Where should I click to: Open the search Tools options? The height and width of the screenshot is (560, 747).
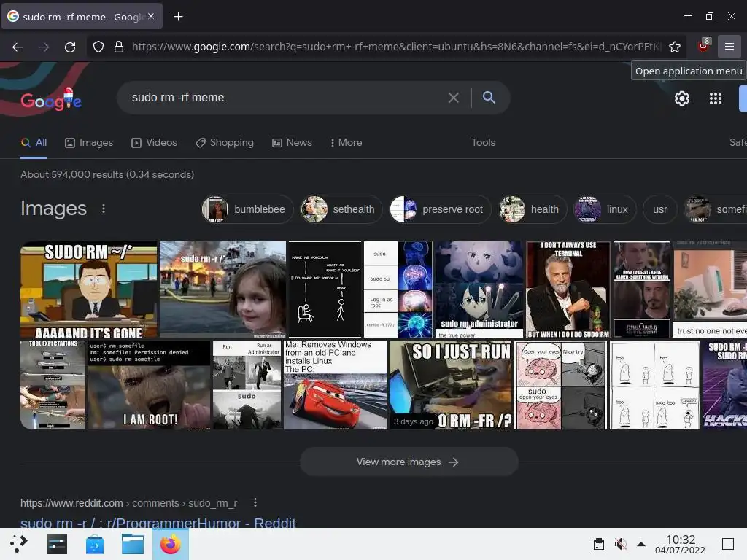(x=483, y=142)
